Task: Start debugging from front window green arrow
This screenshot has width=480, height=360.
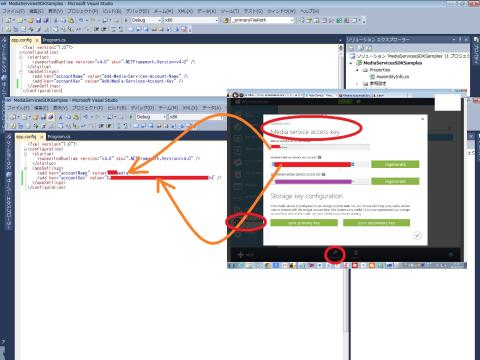Action: (x=131, y=117)
